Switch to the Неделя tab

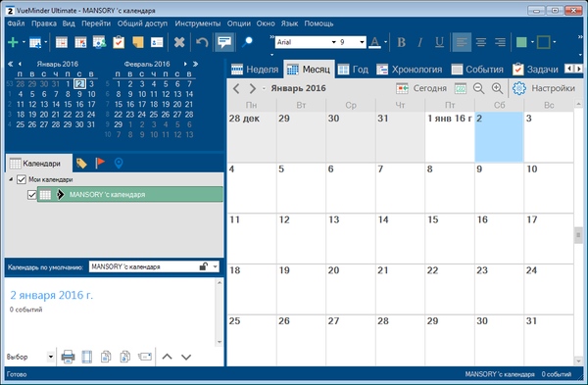[x=255, y=70]
